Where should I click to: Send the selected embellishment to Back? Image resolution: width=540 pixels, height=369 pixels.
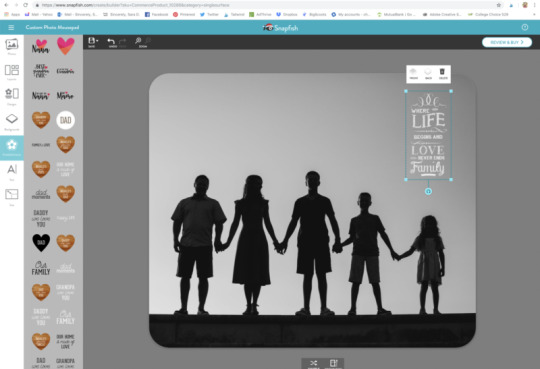428,74
